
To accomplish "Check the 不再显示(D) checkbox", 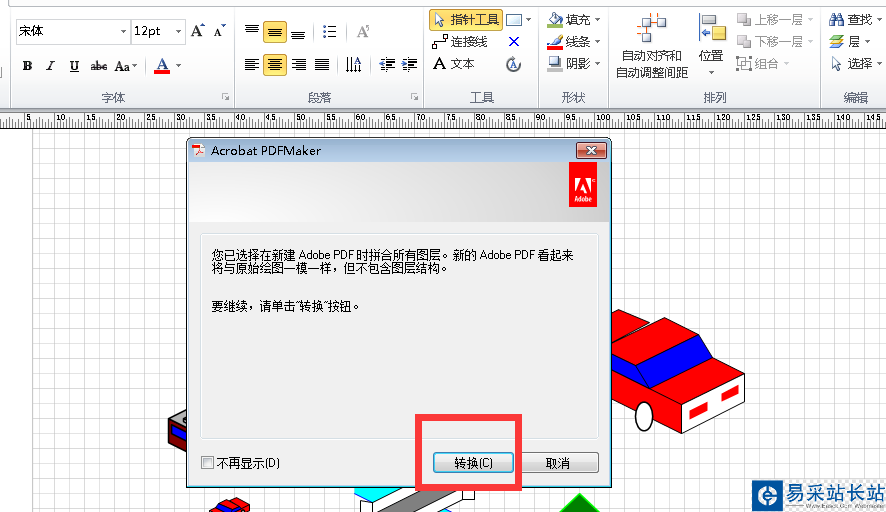I will click(207, 463).
